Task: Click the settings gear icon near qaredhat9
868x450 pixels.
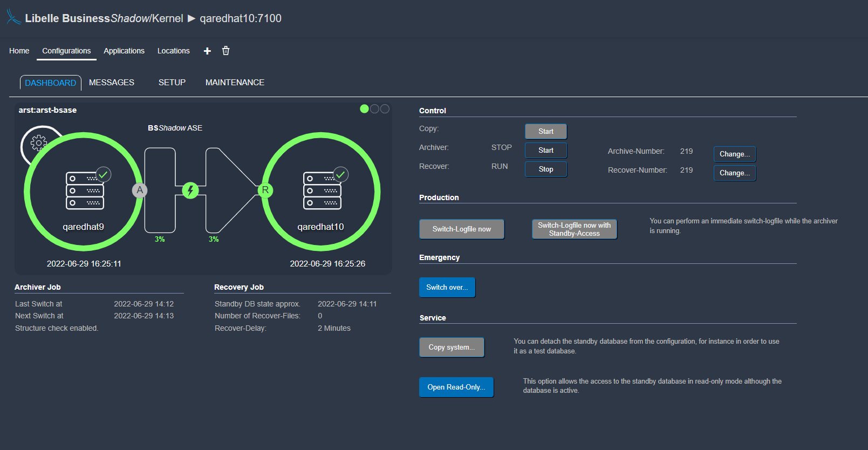Action: tap(38, 143)
